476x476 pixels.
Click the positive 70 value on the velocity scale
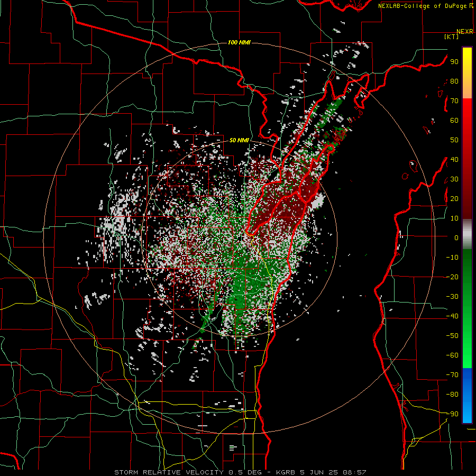[454, 101]
